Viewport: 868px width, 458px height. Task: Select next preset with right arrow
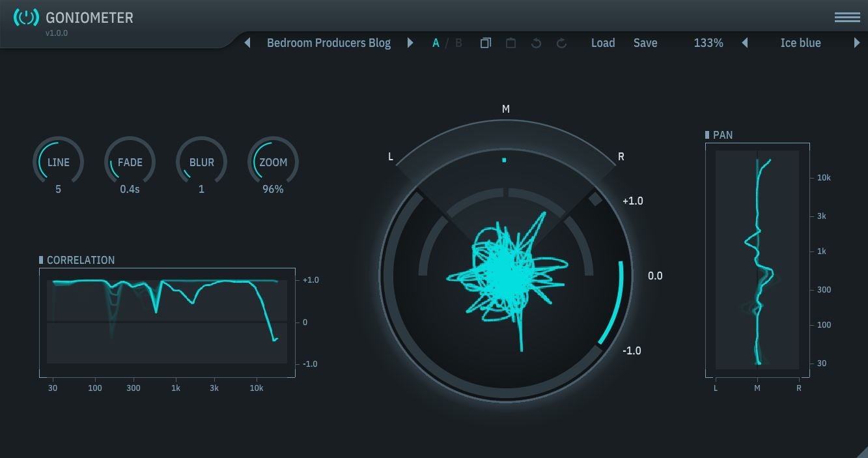410,43
